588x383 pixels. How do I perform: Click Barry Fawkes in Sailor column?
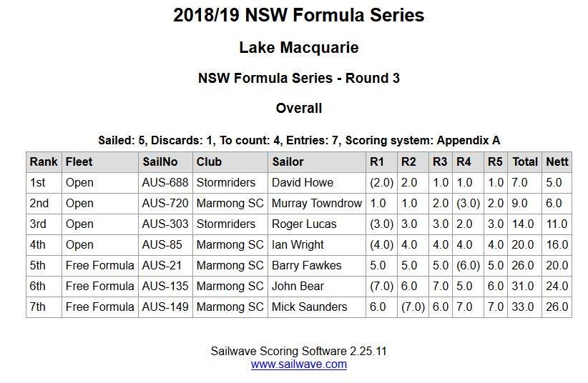[x=306, y=266]
